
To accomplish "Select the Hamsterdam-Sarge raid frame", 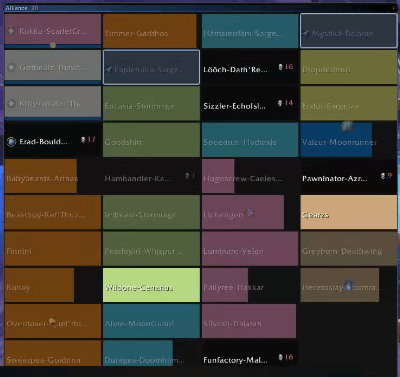I will [250, 31].
